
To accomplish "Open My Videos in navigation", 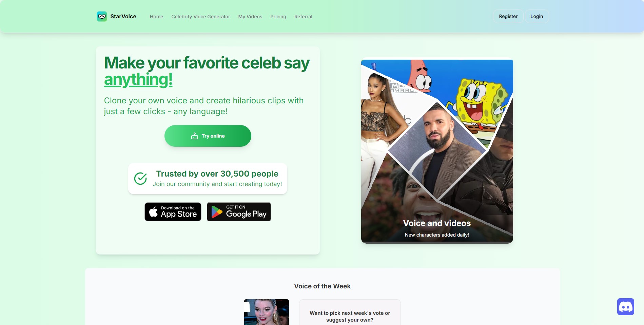I will pos(250,17).
